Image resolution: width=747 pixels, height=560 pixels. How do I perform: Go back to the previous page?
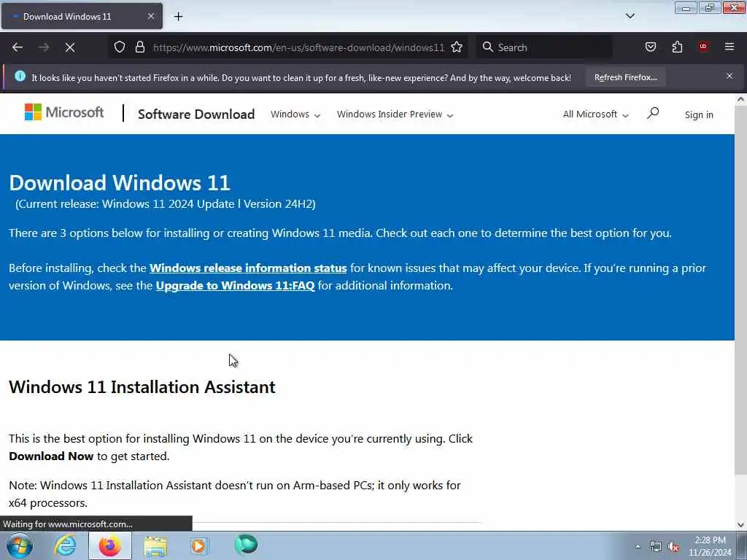[x=18, y=47]
